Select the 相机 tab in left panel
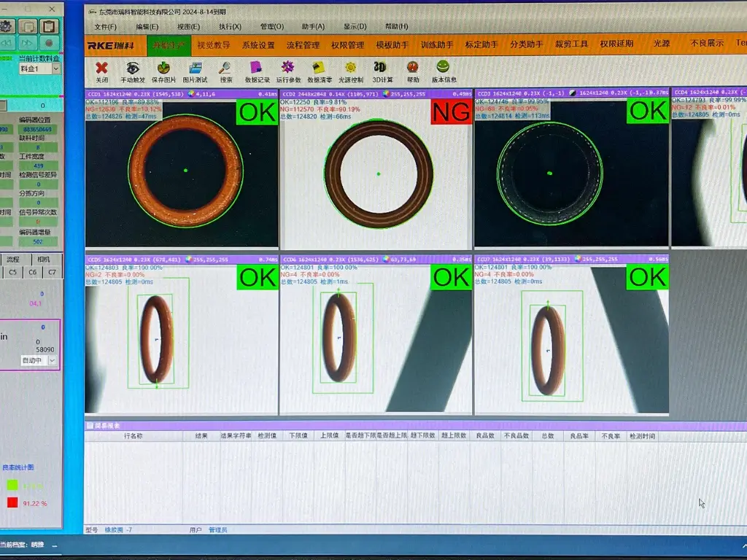Screen dimensions: 747x560 point(44,260)
